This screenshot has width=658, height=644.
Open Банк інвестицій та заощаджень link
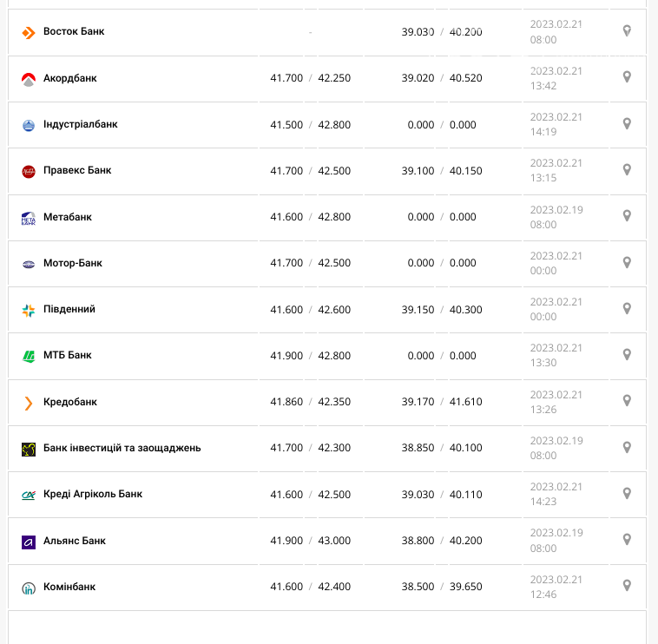(x=122, y=448)
